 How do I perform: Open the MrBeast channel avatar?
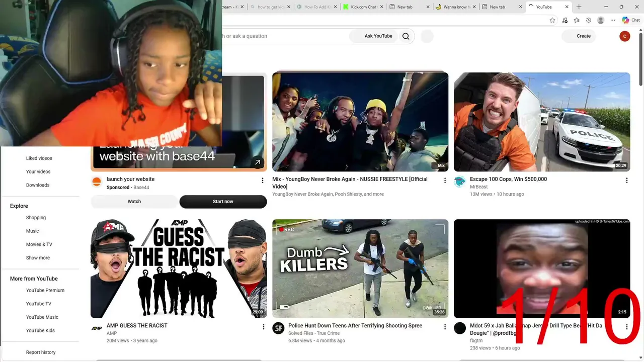pyautogui.click(x=459, y=182)
